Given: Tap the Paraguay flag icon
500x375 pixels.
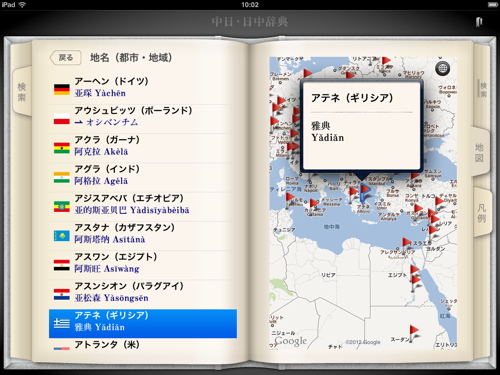Looking at the screenshot, I should 62,295.
